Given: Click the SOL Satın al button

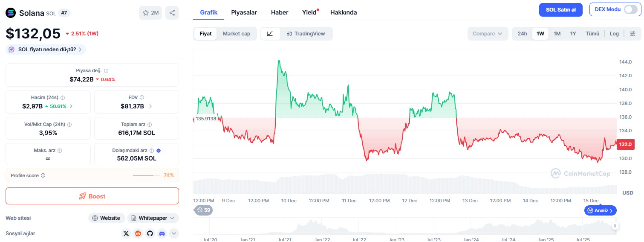Looking at the screenshot, I should click(560, 10).
